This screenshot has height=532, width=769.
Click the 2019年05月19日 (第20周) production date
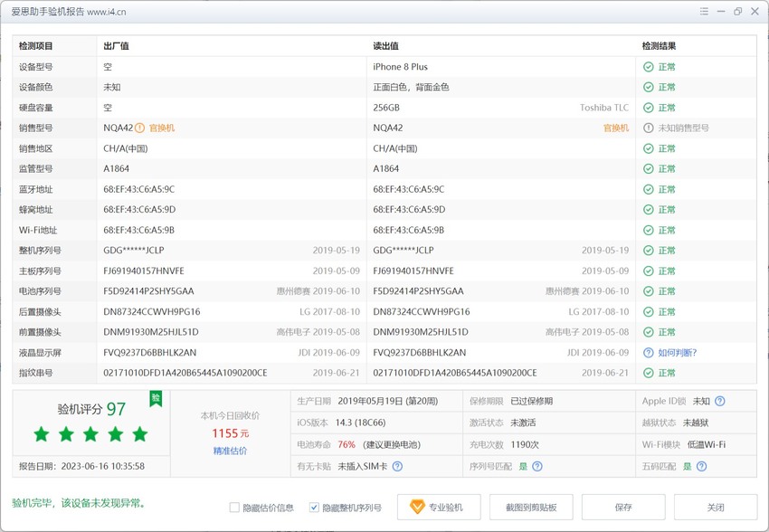coord(388,401)
